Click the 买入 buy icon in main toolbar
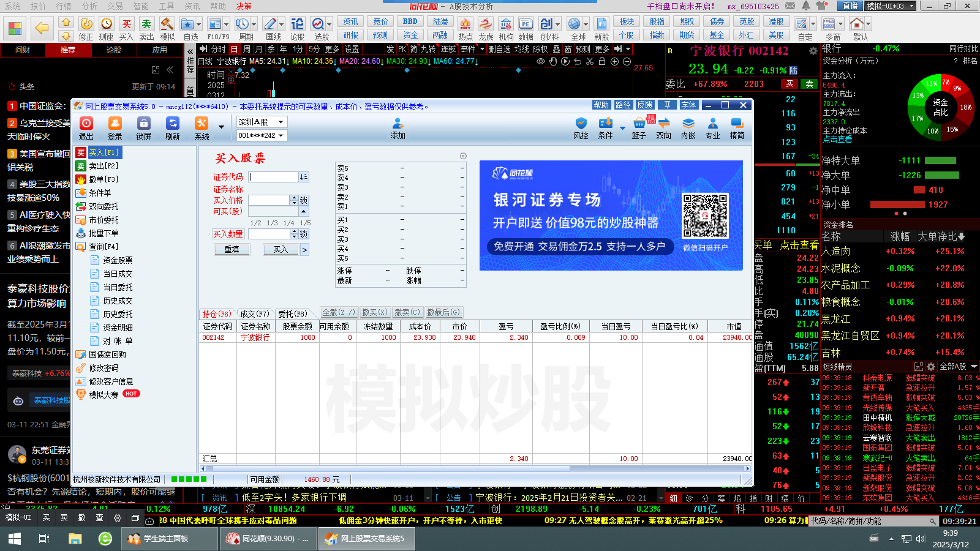 click(126, 28)
